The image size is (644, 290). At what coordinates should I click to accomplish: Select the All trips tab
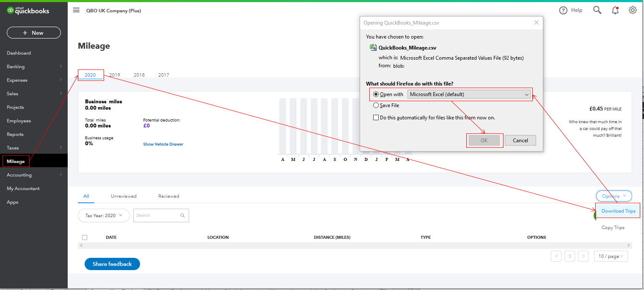(86, 196)
